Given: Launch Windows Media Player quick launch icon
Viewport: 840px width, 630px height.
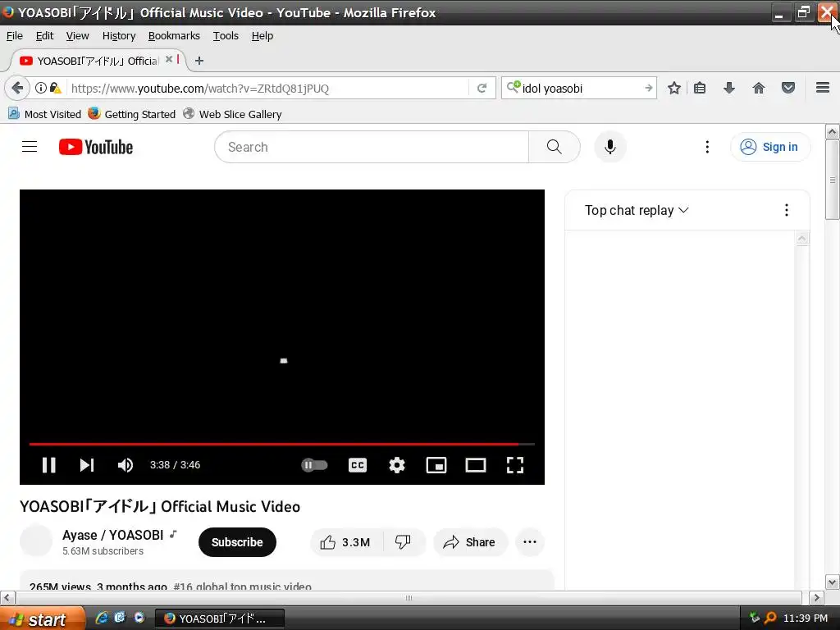Looking at the screenshot, I should pos(139,618).
